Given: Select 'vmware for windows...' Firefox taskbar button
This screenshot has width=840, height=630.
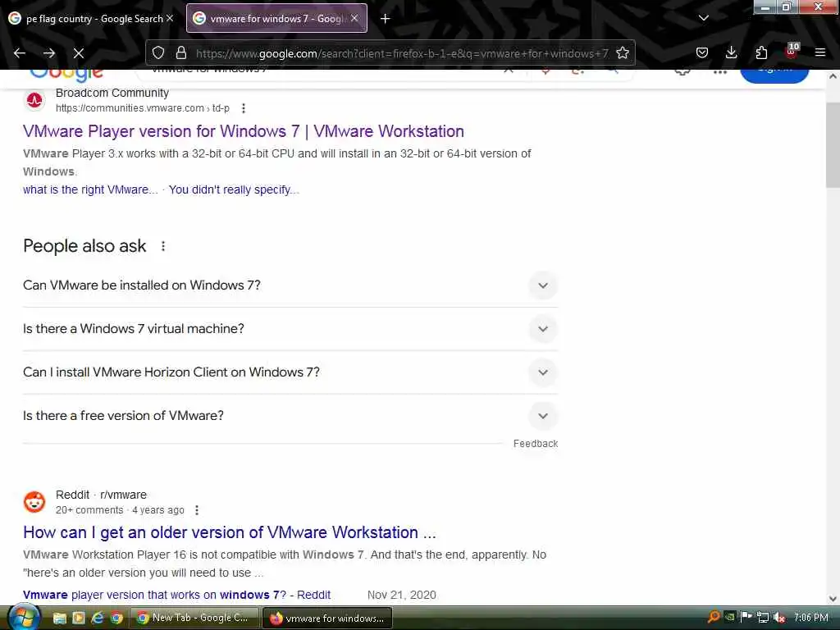Looking at the screenshot, I should (x=327, y=618).
